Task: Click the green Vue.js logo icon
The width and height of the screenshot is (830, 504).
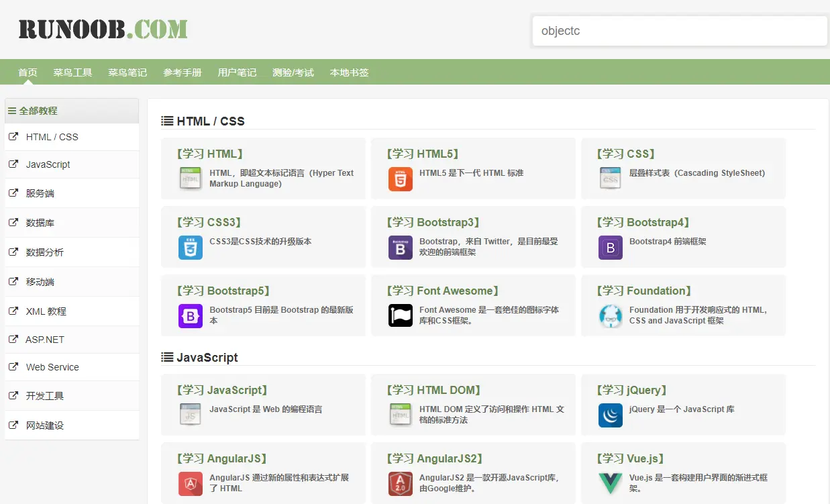Action: (611, 484)
